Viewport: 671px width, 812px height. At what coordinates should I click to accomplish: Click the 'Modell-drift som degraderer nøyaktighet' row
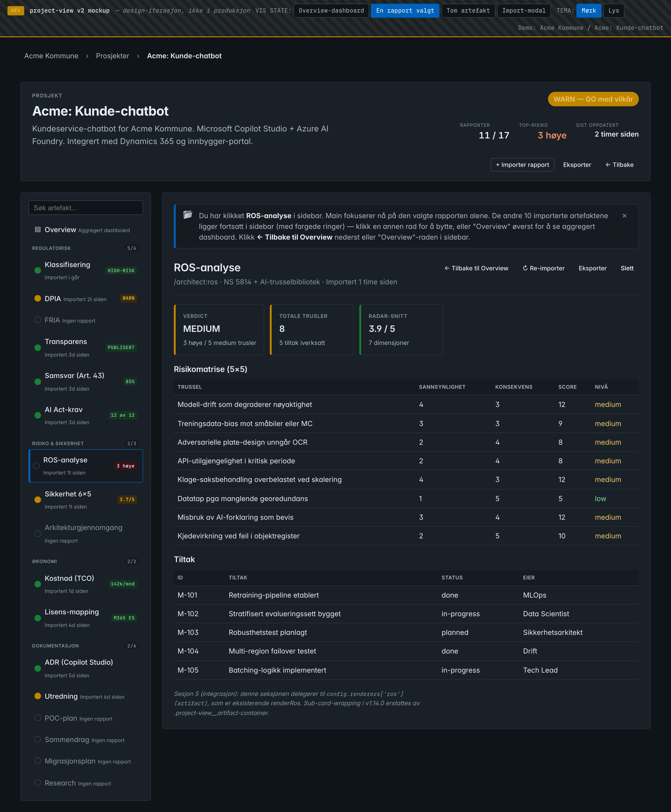click(x=406, y=404)
